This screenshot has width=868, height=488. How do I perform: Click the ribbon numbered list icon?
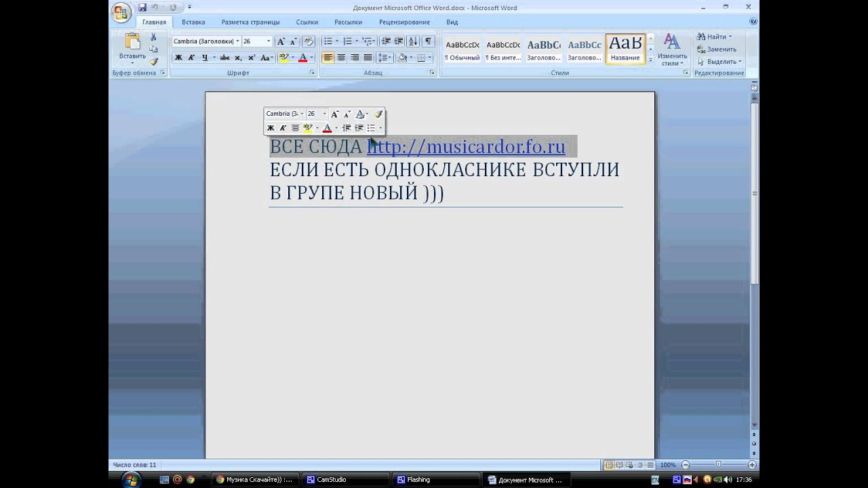point(347,41)
